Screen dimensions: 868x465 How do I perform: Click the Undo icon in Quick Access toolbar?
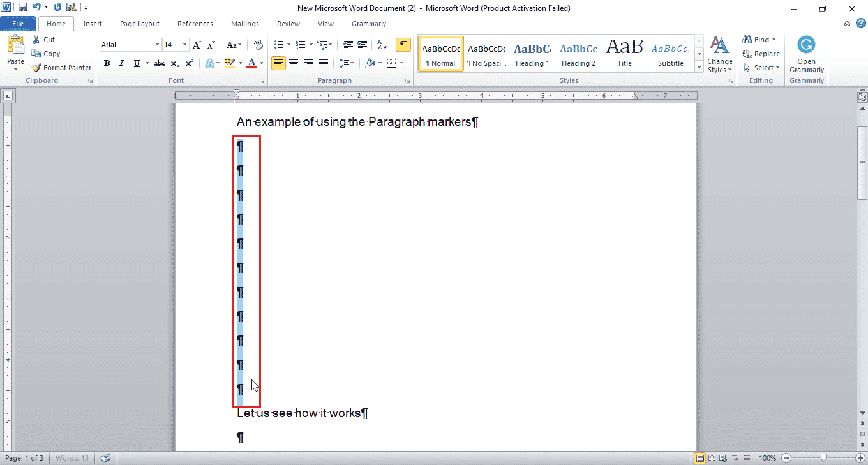click(x=36, y=8)
